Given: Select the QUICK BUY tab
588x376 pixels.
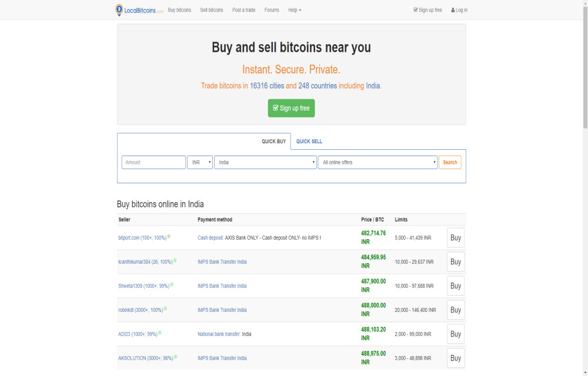Looking at the screenshot, I should click(274, 142).
